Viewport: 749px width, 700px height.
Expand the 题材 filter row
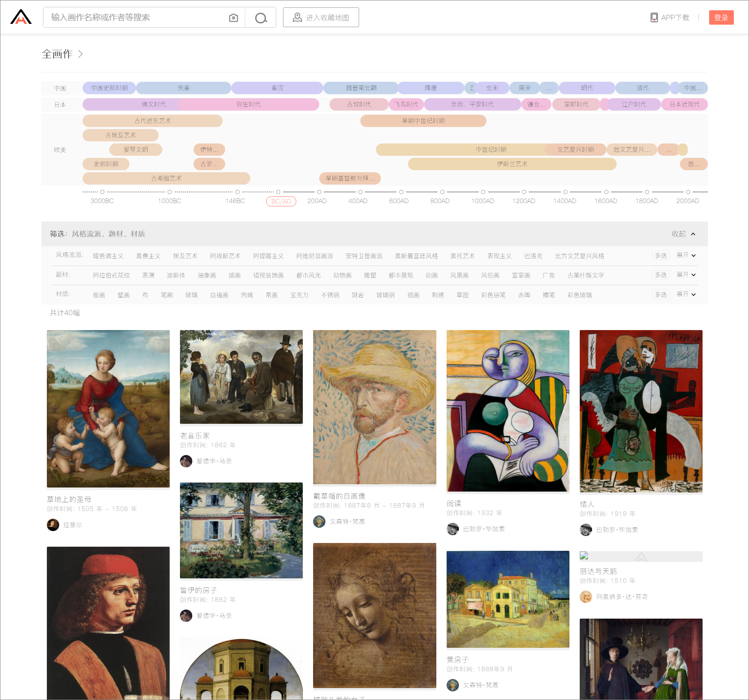(x=686, y=275)
